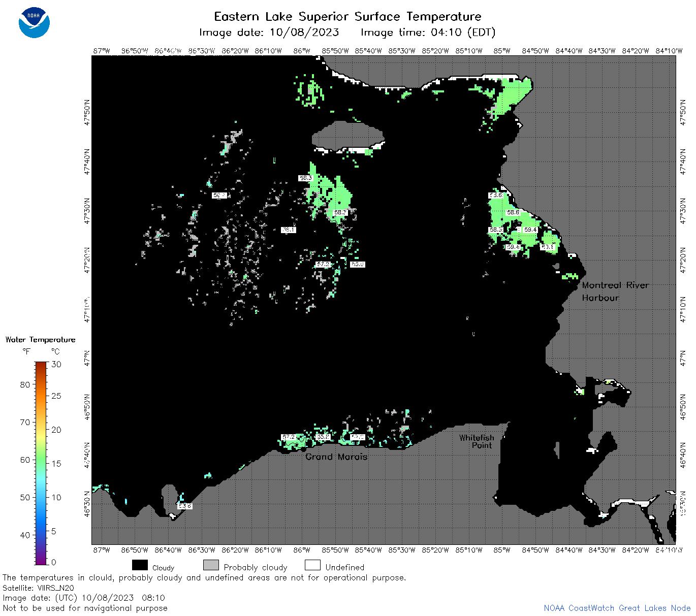Click the 'Undefined' legend label text
This screenshot has height=616, width=696.
point(345,567)
